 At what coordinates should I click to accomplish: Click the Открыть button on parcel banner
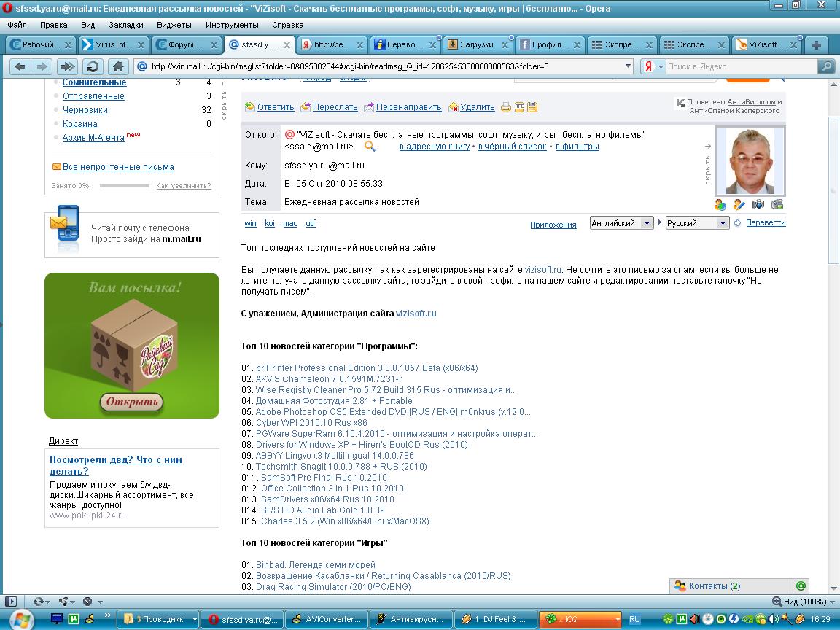[131, 402]
